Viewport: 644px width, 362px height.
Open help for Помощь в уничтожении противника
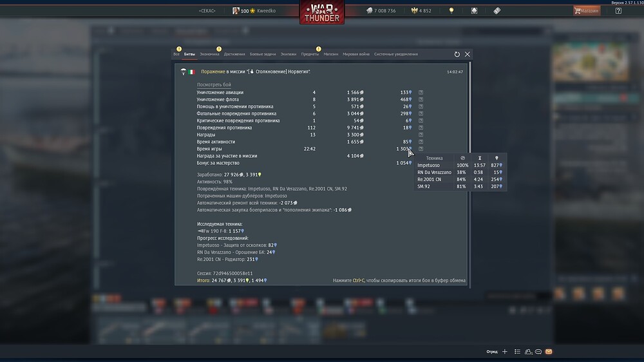coord(421,106)
